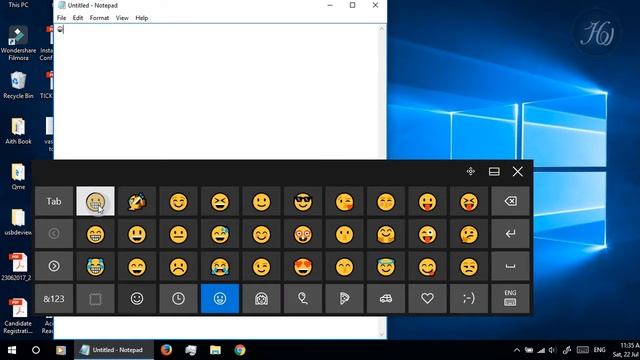The width and height of the screenshot is (640, 360).
Task: Insert the unamused face emoji
Action: pyautogui.click(x=469, y=267)
